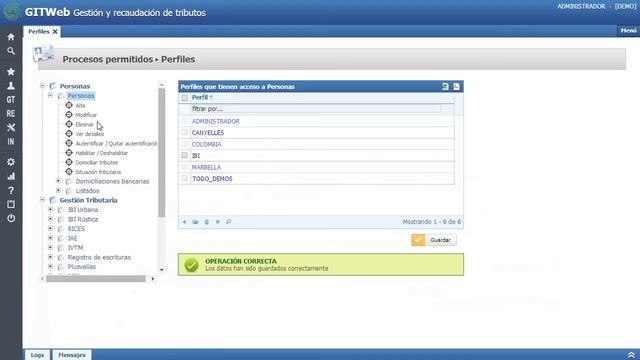Expand the BICES node

pos(51,229)
